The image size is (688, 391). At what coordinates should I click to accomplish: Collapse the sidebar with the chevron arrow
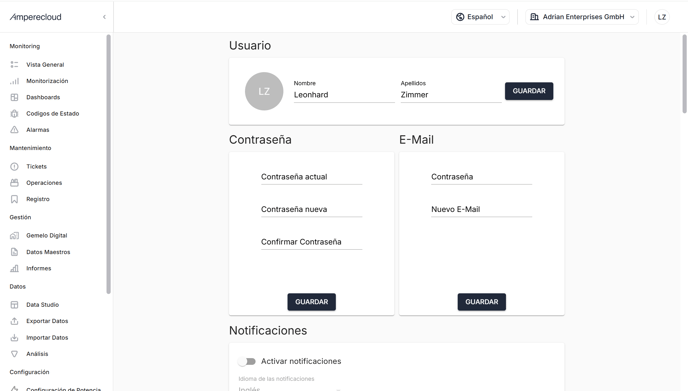click(104, 17)
